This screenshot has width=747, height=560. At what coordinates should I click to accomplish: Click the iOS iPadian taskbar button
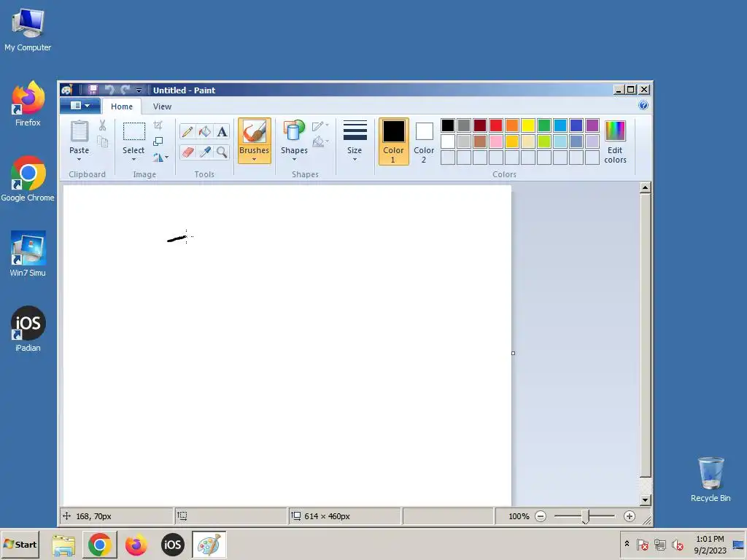(172, 544)
